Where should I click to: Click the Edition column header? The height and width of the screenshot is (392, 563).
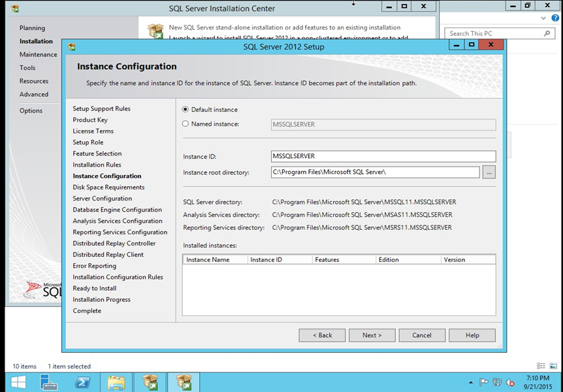tap(408, 259)
